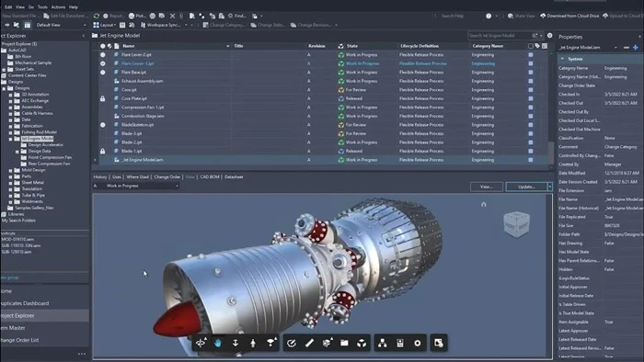Click the View... button
Screen dimensions: 644x362
(x=487, y=187)
